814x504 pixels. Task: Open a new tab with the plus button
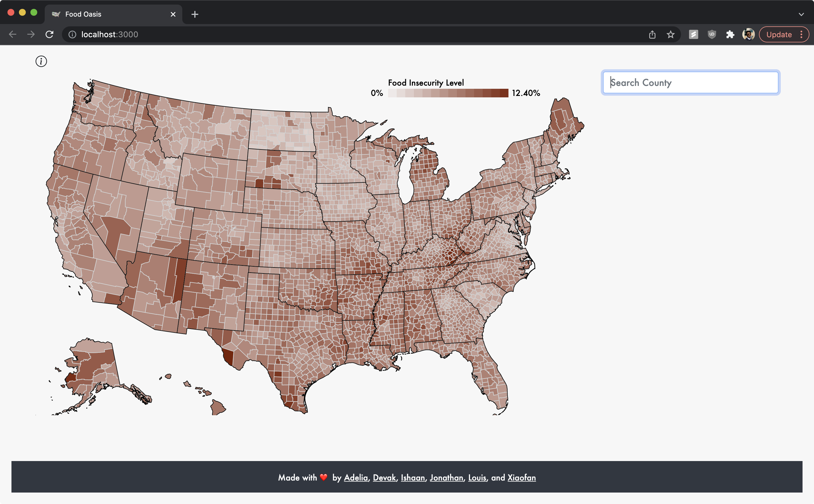(x=195, y=14)
